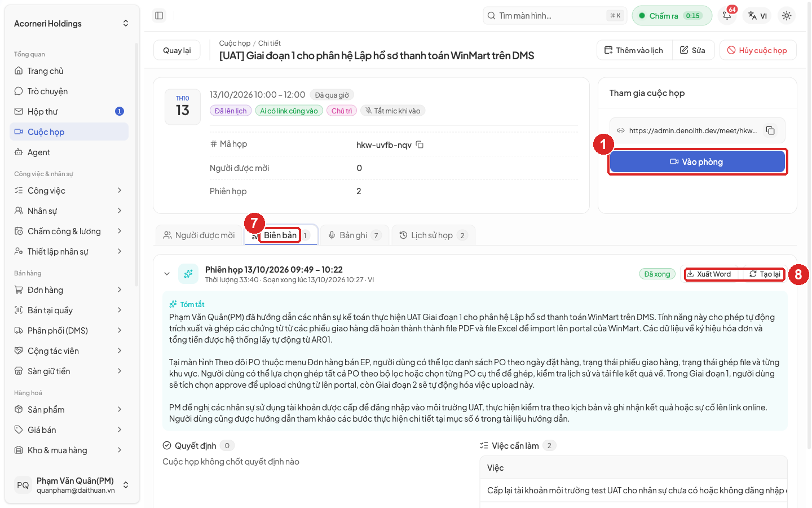Expand Chấm công & lương menu
The width and height of the screenshot is (812, 508).
click(x=69, y=231)
